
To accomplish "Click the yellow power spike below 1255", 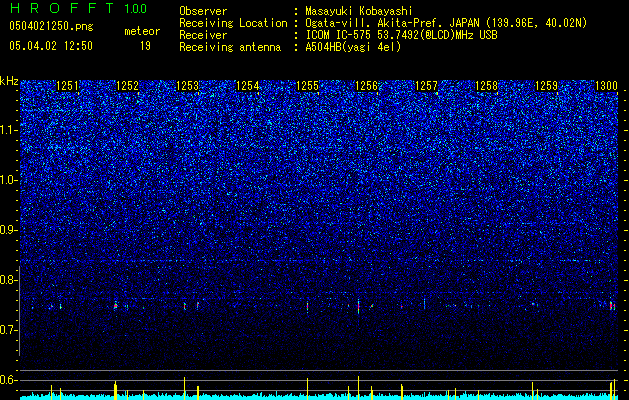I will click(307, 388).
